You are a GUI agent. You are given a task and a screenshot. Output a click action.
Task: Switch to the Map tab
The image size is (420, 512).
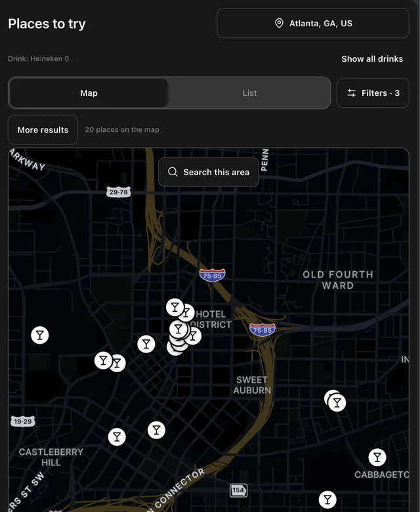click(x=89, y=93)
